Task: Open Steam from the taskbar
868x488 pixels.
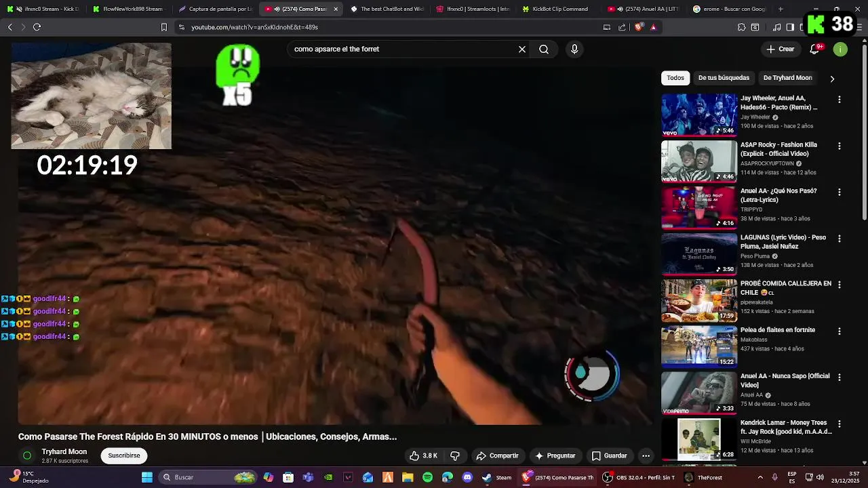Action: (497, 477)
